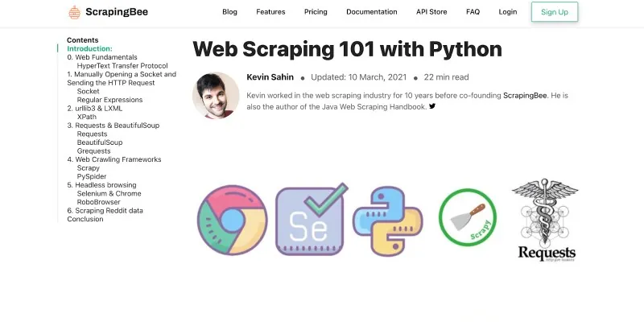Screen dimensions: 644x330
Task: Jump to the Regular Expressions subsection
Action: coord(109,100)
